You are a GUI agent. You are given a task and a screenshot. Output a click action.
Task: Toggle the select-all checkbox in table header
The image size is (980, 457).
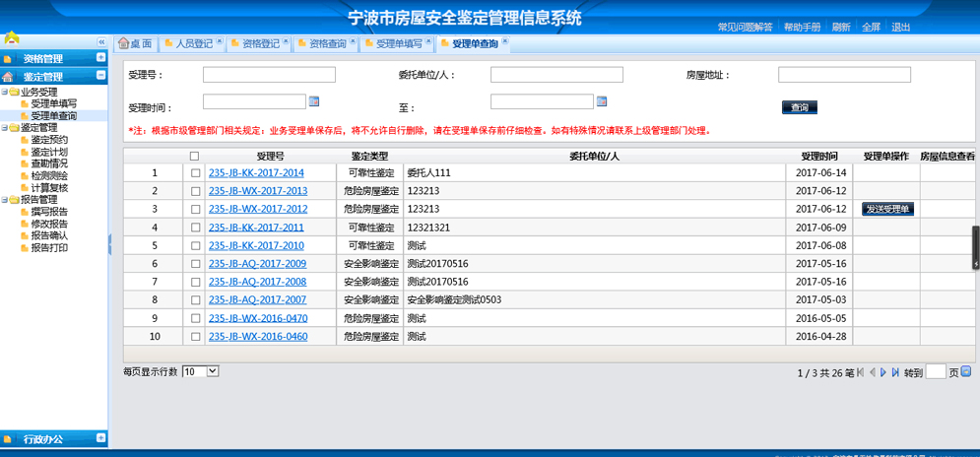[194, 156]
